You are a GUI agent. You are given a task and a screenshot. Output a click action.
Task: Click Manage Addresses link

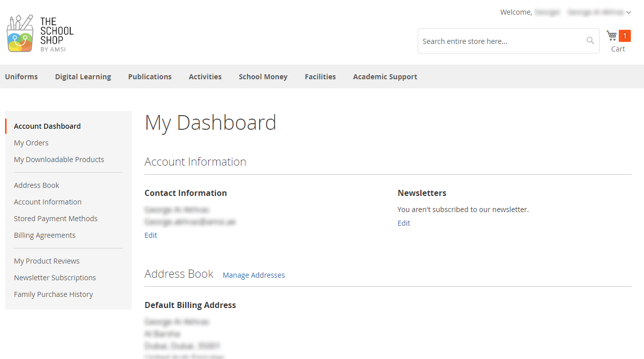point(254,275)
